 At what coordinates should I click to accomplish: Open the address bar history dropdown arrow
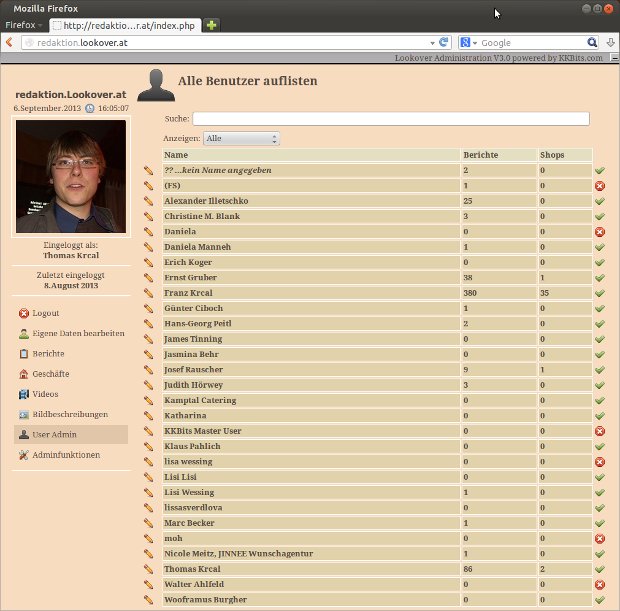tap(432, 43)
